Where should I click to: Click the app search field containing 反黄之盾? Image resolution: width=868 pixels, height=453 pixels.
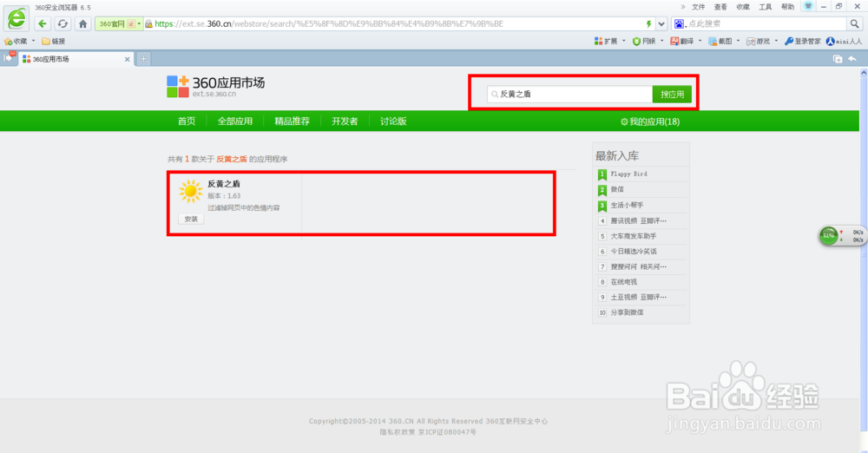click(x=569, y=94)
